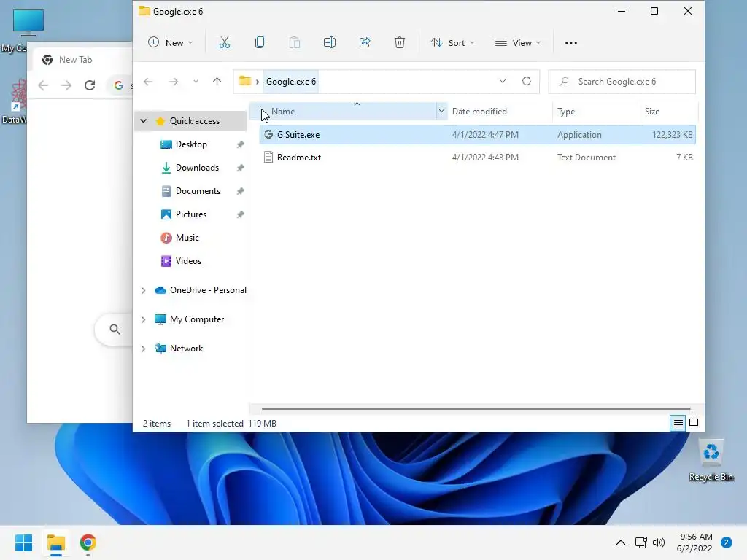Sort by the Type column header
The width and height of the screenshot is (747, 560).
[566, 112]
